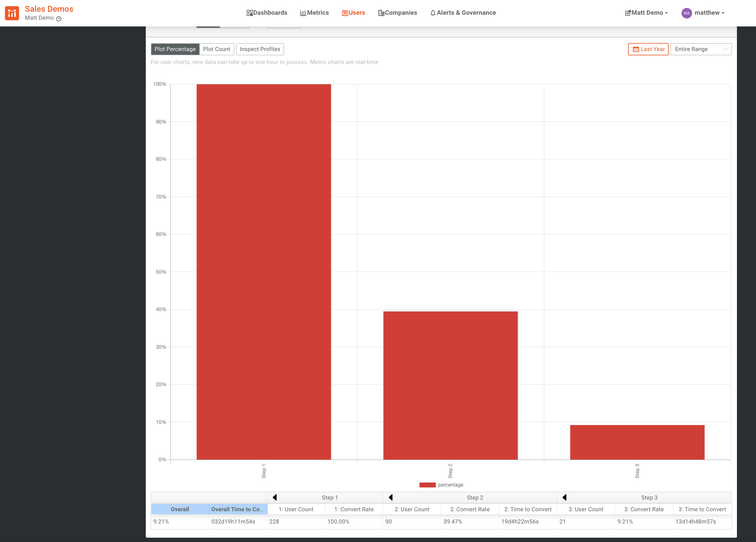Click the Step 1 red bar
Image resolution: width=756 pixels, height=542 pixels.
pos(264,272)
